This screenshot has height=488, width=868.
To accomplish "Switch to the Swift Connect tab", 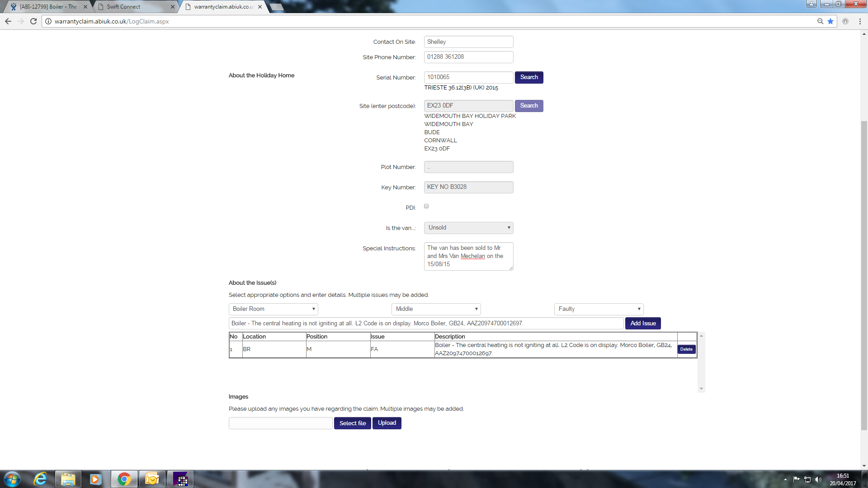I will 134,7.
